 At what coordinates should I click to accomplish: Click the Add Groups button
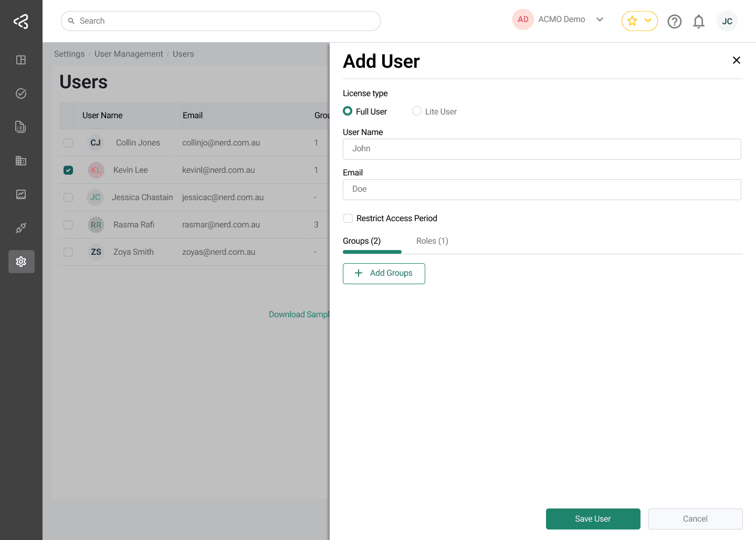pos(384,273)
